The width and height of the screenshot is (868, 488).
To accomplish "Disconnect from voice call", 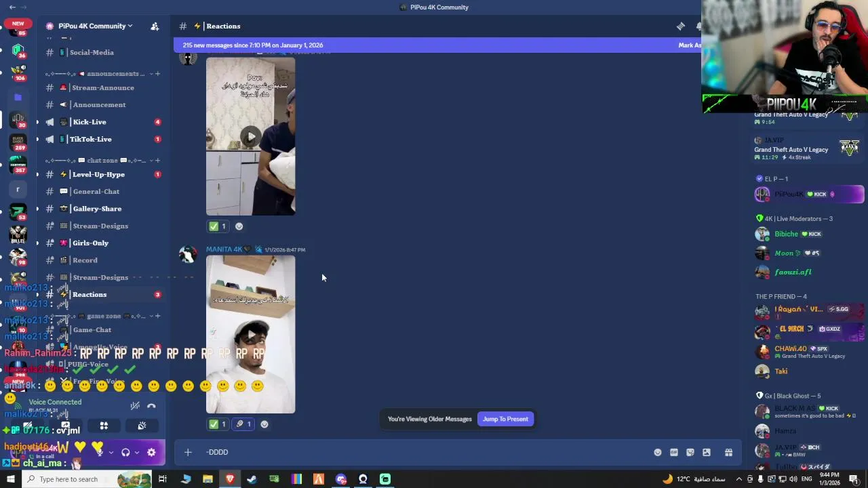I will 151,406.
